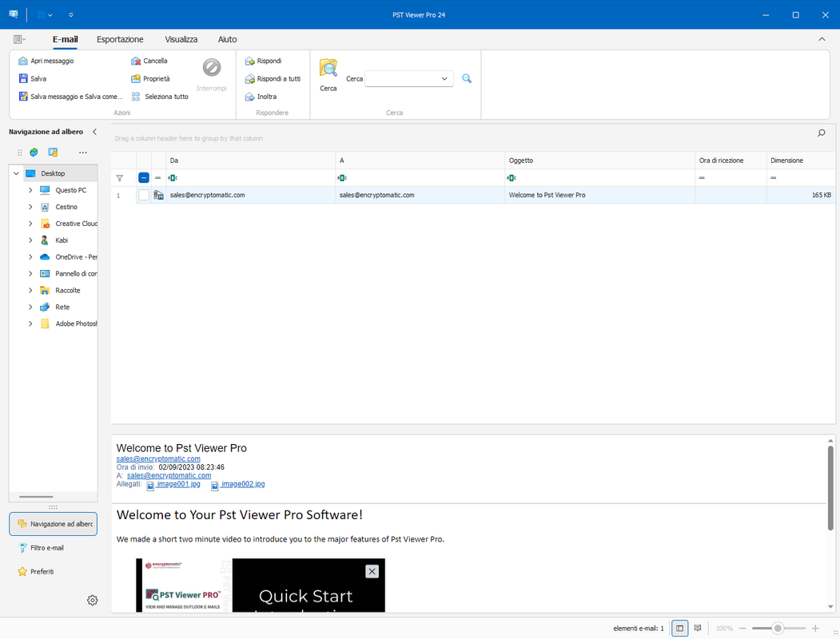
Task: Open message with Apri messaggio
Action: [46, 61]
